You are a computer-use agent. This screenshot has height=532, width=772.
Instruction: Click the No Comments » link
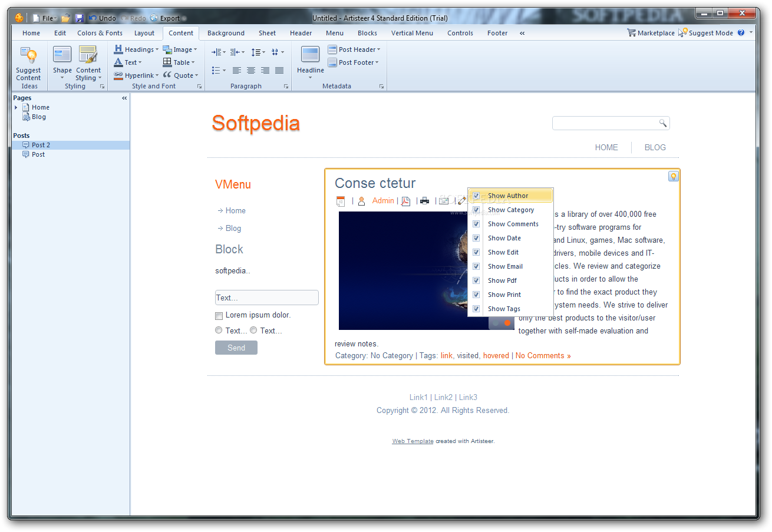pos(543,355)
